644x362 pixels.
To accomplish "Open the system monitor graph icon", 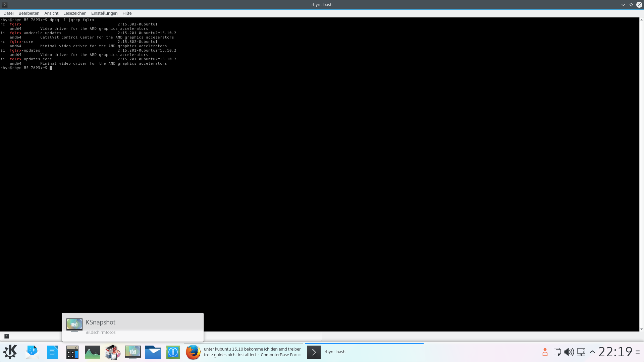I will click(92, 352).
